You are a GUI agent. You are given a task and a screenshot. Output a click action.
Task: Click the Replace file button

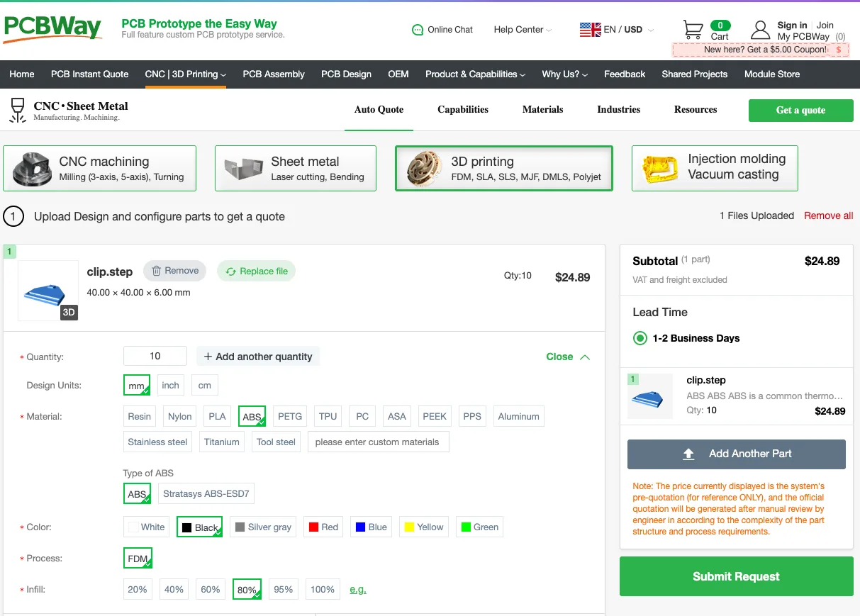click(x=257, y=271)
